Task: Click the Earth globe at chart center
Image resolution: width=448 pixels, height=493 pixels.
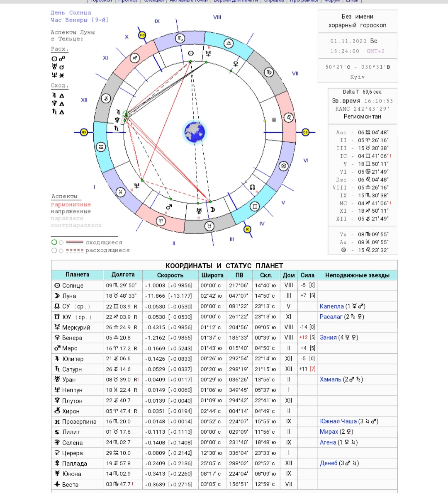Action: point(195,132)
